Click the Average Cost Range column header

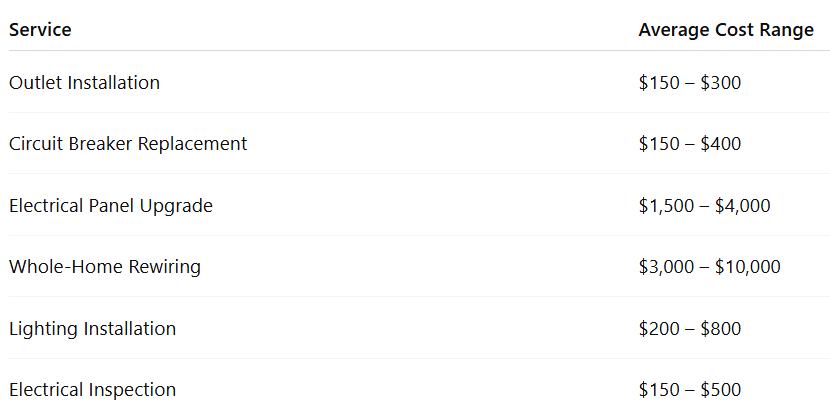[x=726, y=30]
